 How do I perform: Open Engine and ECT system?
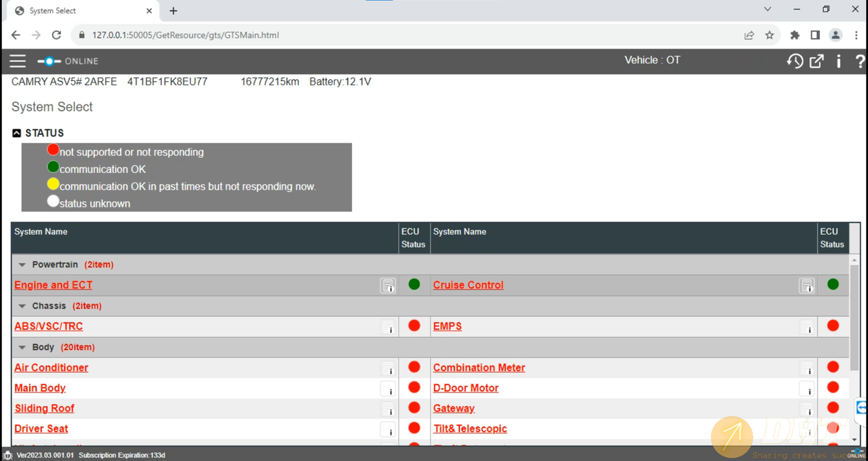point(54,285)
